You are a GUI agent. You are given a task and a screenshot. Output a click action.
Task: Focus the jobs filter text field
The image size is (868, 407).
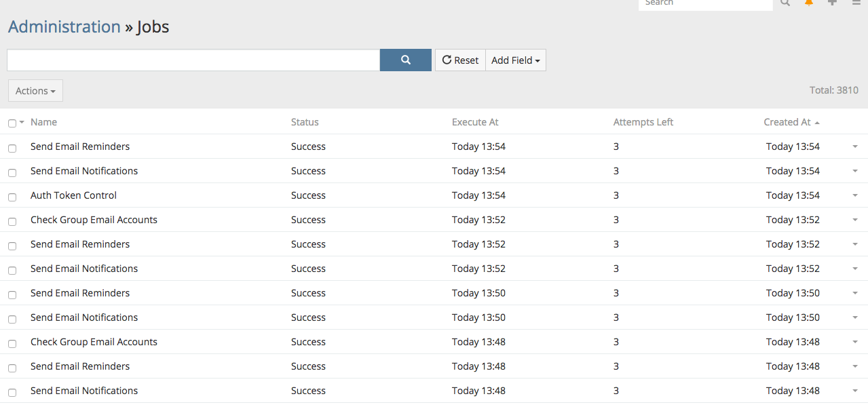193,60
